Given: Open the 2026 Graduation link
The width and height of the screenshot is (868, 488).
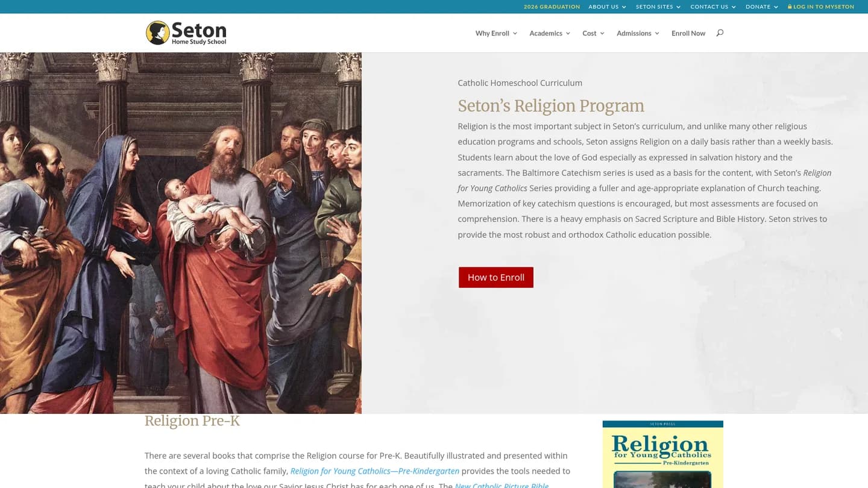Looking at the screenshot, I should [552, 7].
